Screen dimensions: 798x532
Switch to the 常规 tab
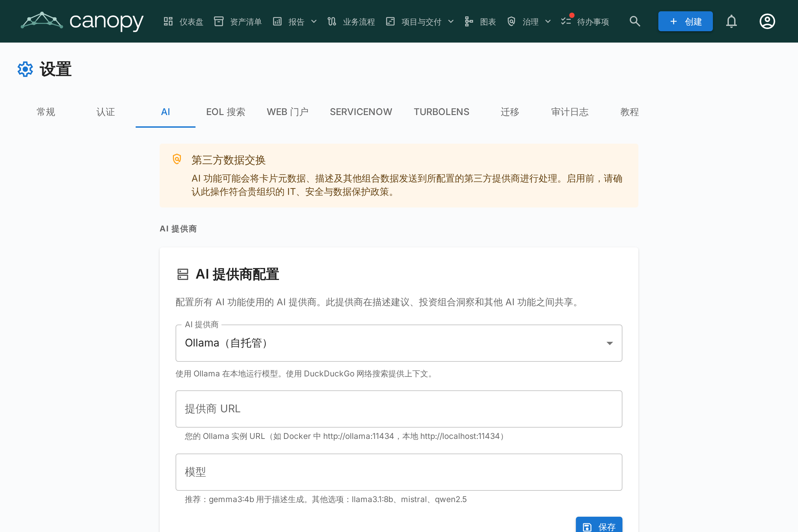pyautogui.click(x=46, y=112)
